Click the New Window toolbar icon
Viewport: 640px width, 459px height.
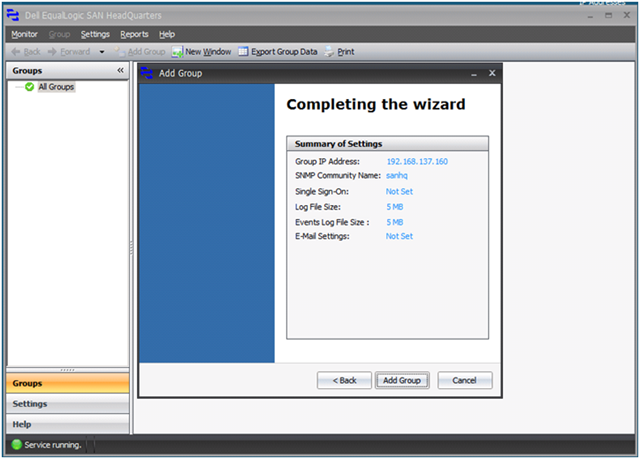pos(177,52)
